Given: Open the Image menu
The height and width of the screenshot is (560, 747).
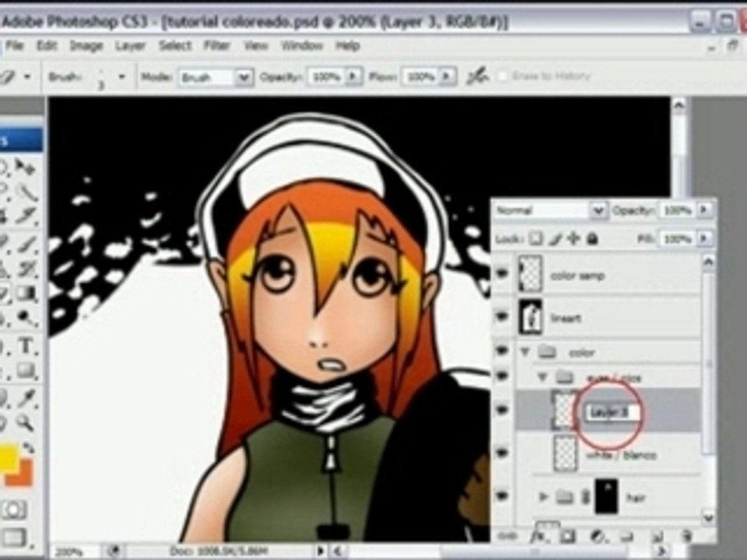Looking at the screenshot, I should tap(86, 46).
